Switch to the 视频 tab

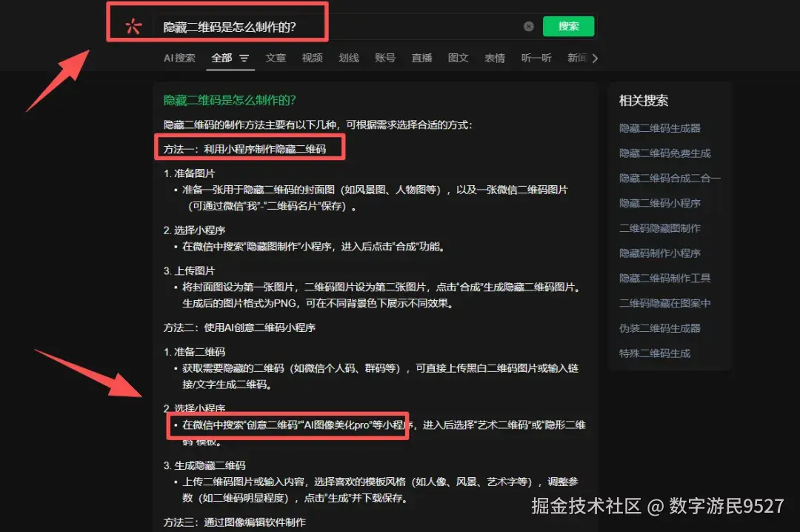pos(312,57)
